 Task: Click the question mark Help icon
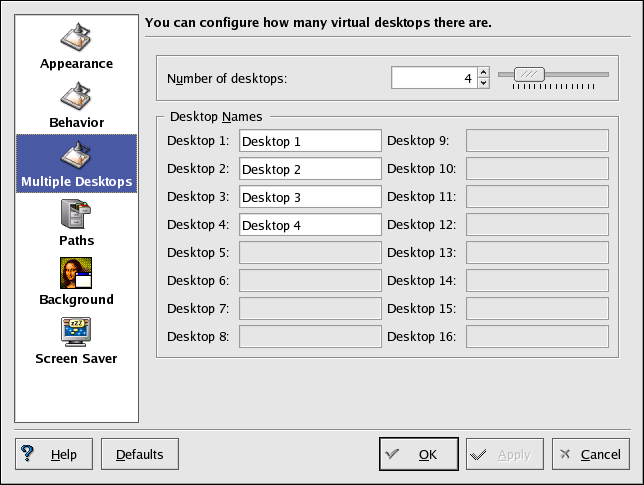pyautogui.click(x=28, y=453)
